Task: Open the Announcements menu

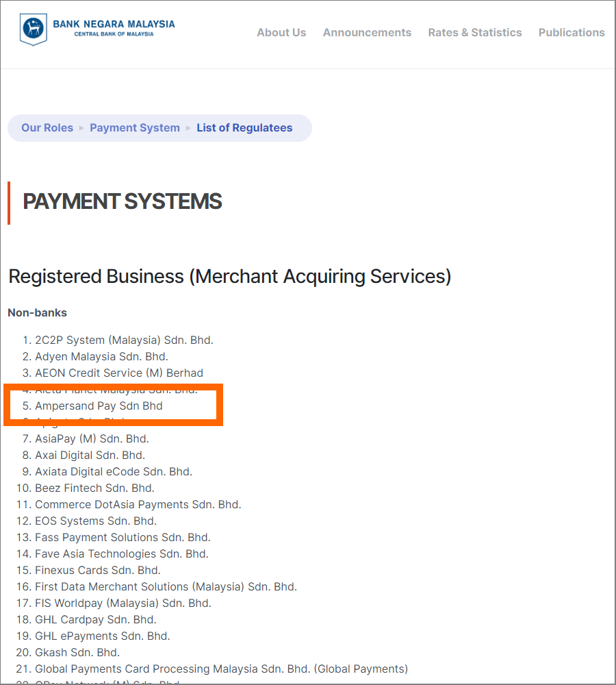Action: coord(367,33)
